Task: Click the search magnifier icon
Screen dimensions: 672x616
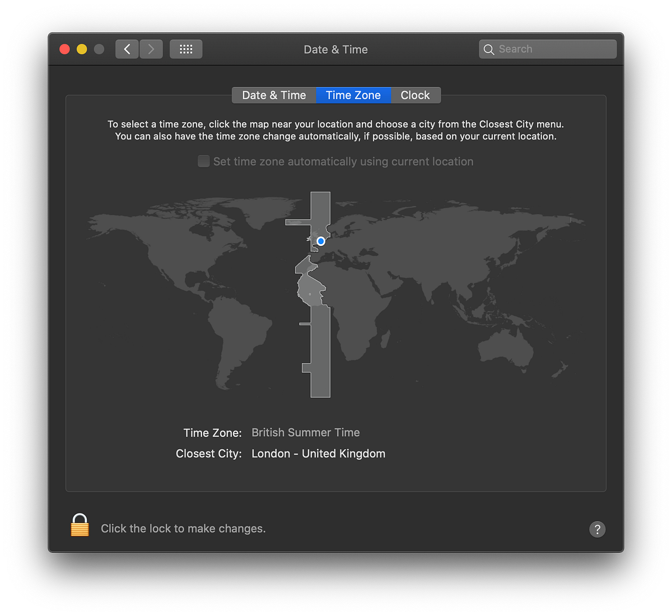Action: click(x=488, y=49)
